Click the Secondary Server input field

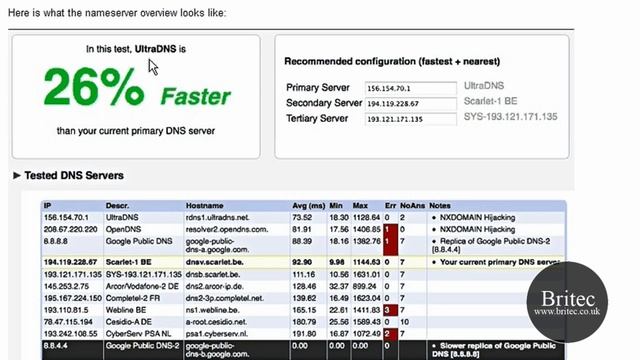coord(411,104)
